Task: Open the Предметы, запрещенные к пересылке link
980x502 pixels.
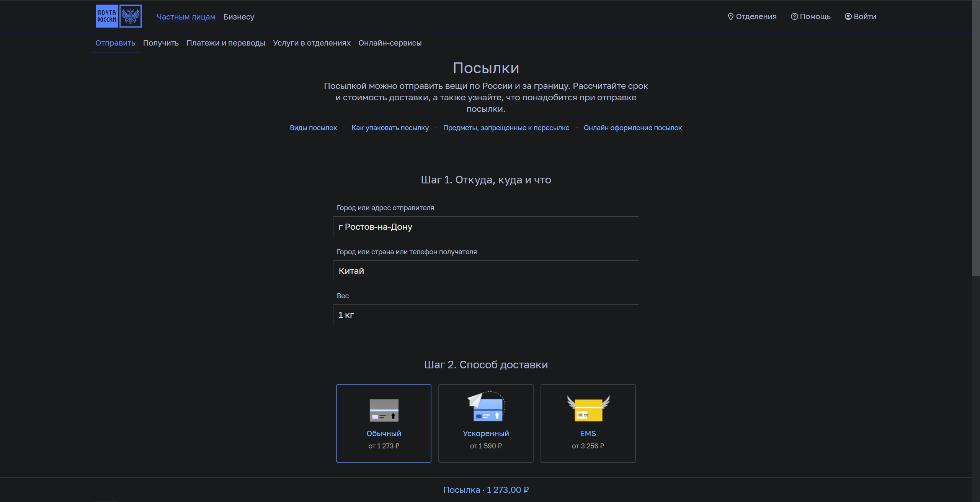Action: tap(506, 128)
